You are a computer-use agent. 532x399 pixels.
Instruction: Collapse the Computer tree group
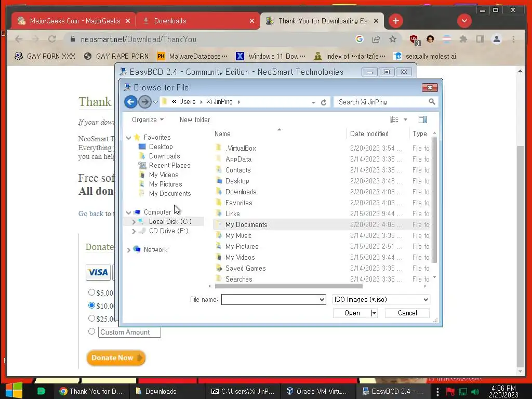click(129, 212)
